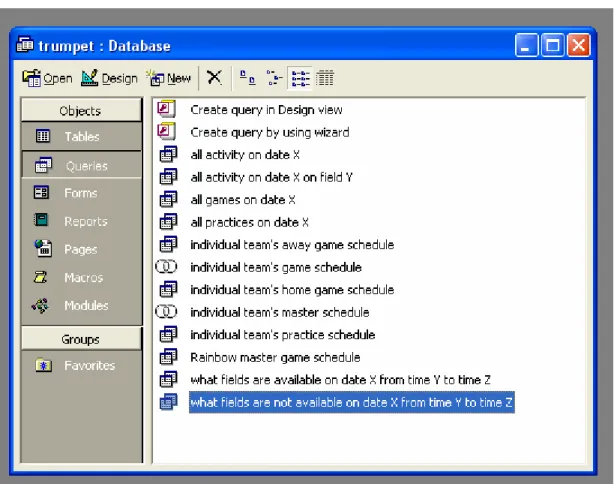This screenshot has height=484, width=614.
Task: Click union icon of 'individual team's game schedule'
Action: coord(166,267)
